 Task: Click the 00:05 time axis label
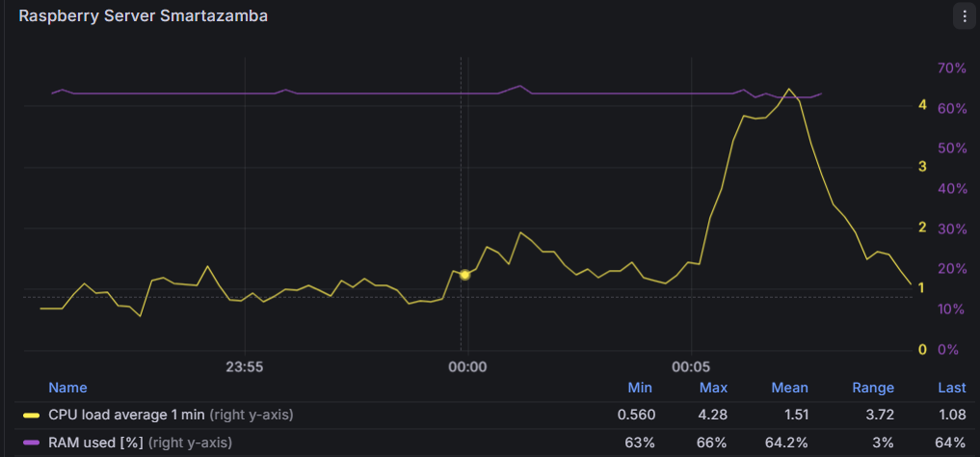click(x=691, y=367)
